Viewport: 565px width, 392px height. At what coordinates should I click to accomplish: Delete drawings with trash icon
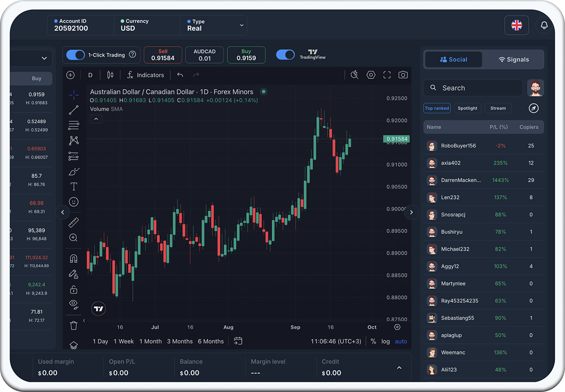point(73,325)
